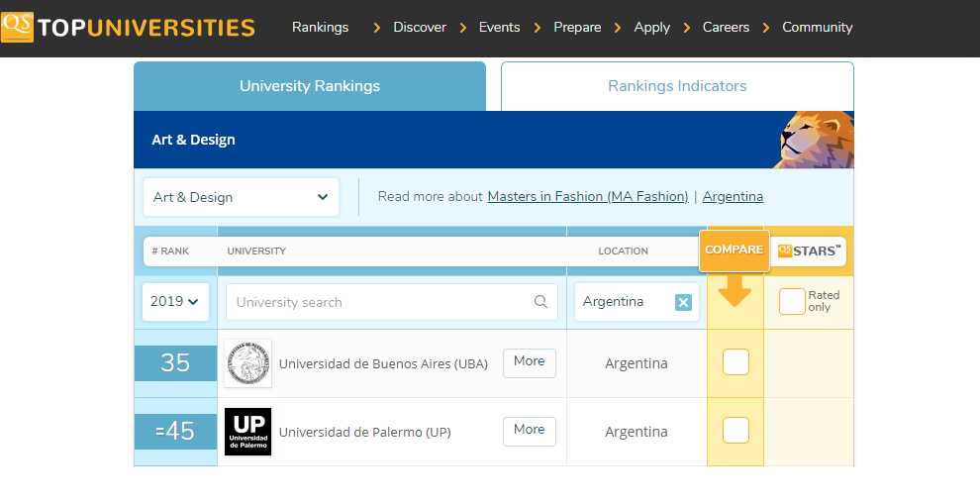Viewport: 980px width, 503px height.
Task: Open the Prepare menu
Action: point(577,28)
